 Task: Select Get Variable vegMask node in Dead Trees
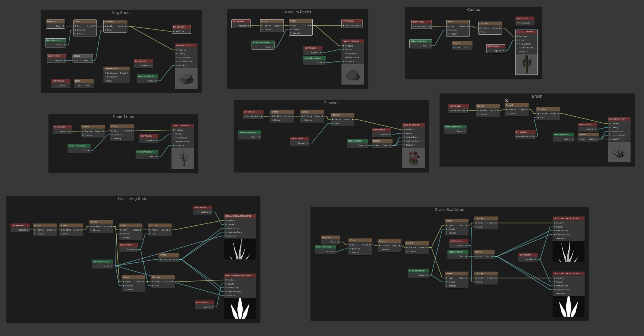(149, 138)
